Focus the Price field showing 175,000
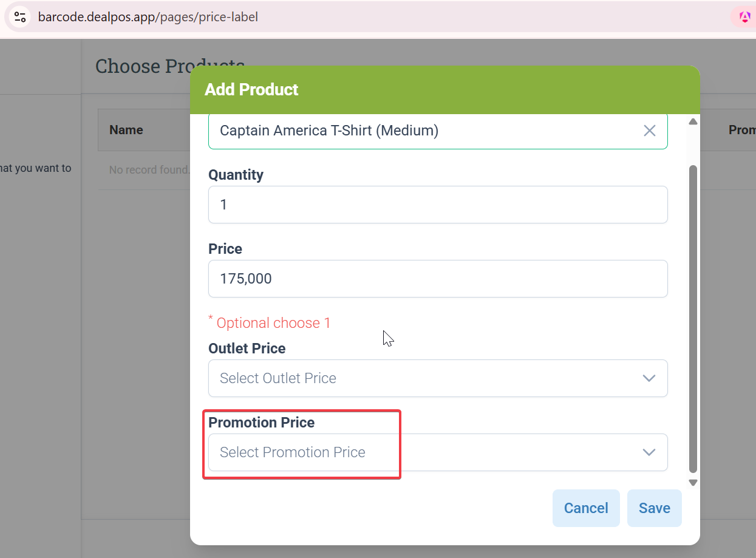Image resolution: width=756 pixels, height=558 pixels. point(437,279)
